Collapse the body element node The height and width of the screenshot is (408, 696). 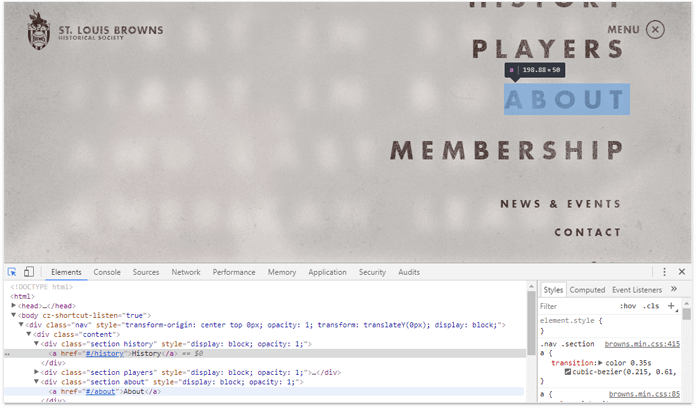click(x=13, y=315)
